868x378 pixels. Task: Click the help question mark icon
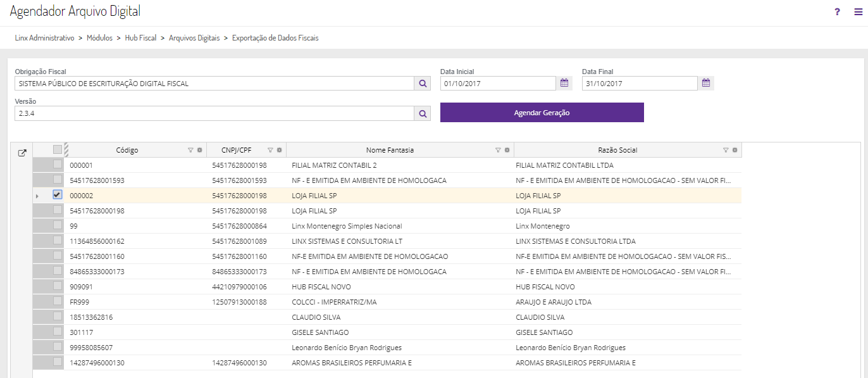[837, 11]
